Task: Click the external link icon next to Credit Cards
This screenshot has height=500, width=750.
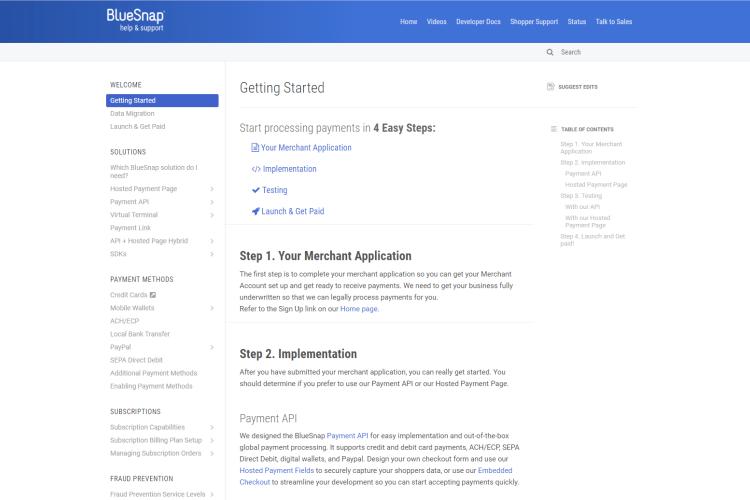Action: click(153, 295)
